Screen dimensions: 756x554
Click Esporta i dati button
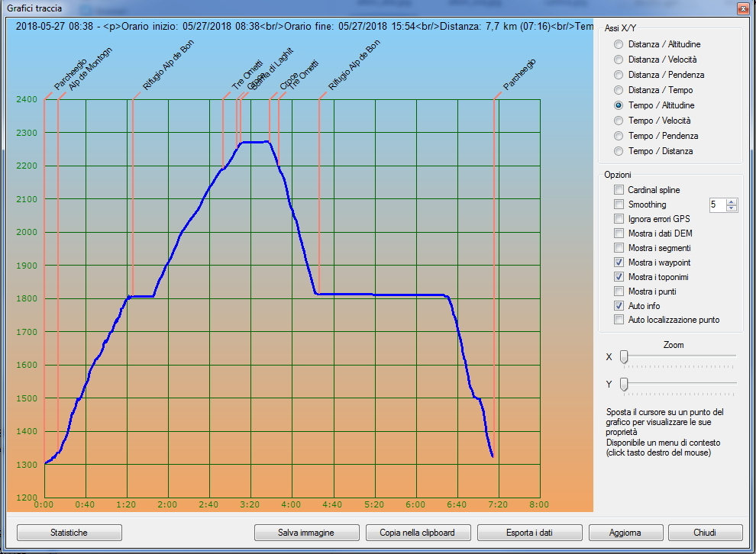[x=529, y=533]
